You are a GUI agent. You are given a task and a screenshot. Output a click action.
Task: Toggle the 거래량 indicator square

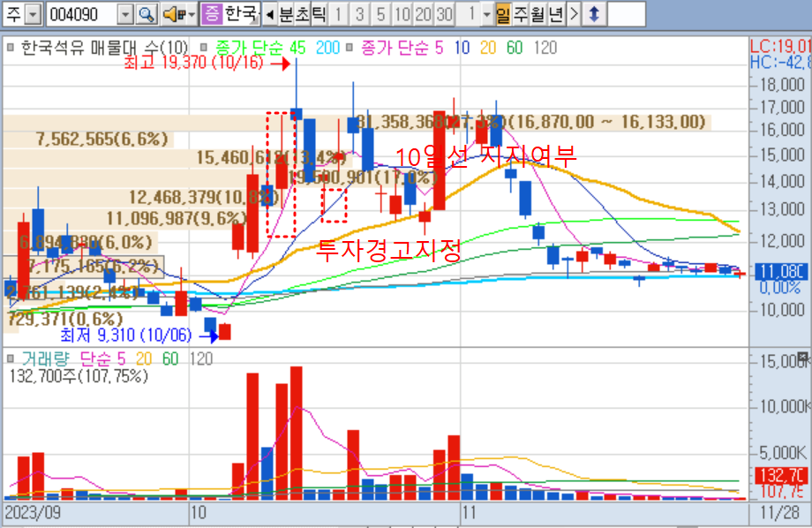click(11, 358)
